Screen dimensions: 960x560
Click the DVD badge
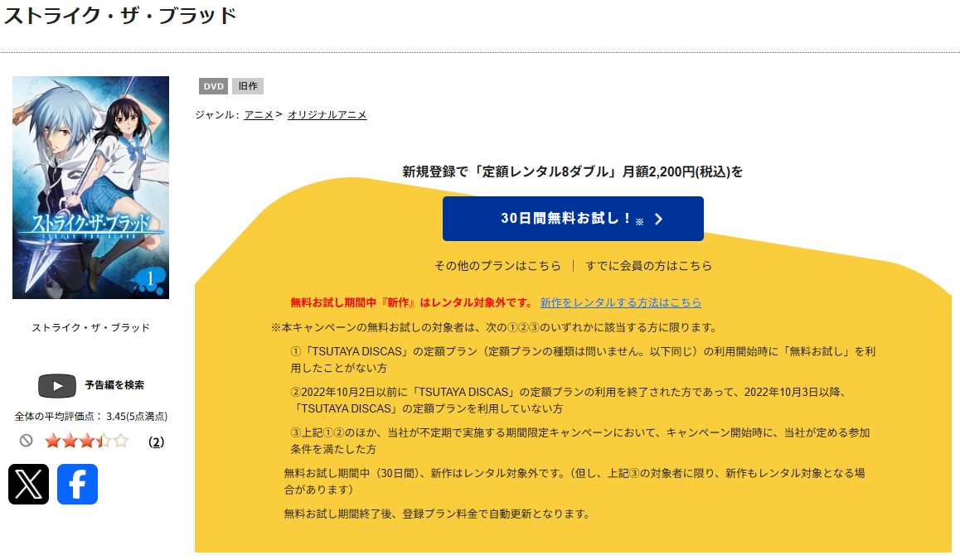point(213,86)
